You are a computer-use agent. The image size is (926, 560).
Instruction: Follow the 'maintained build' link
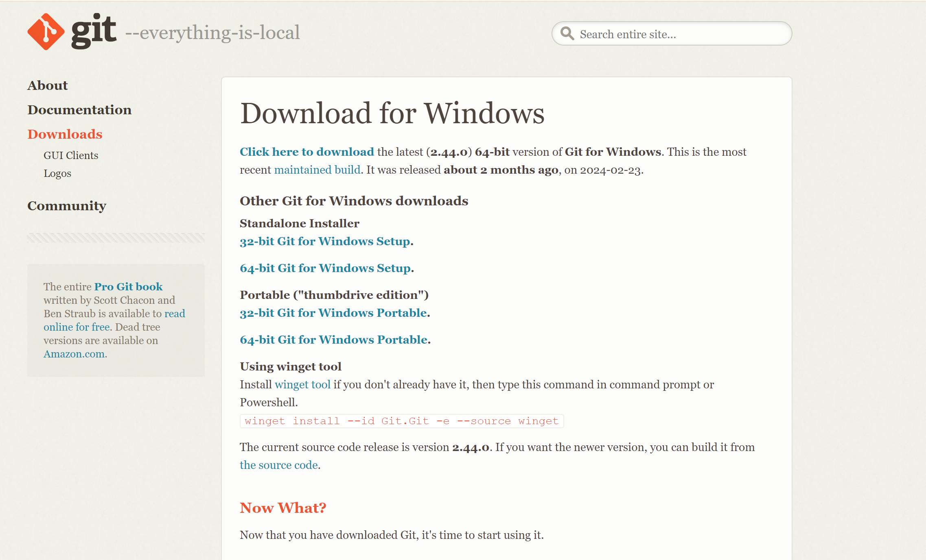[x=317, y=170]
